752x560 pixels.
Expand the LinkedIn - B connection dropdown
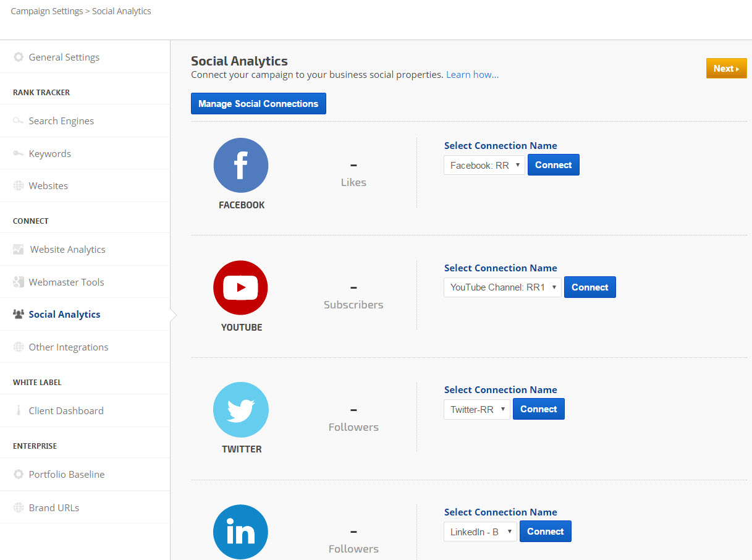[480, 532]
